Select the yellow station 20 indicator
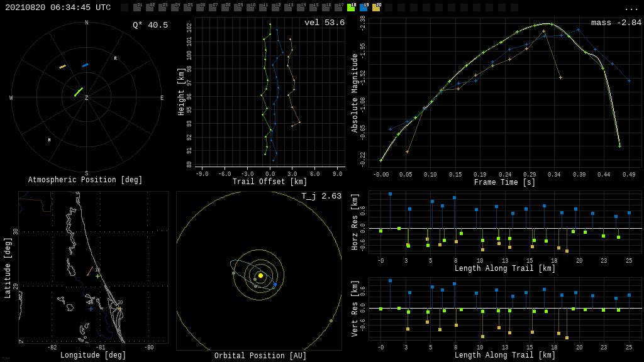The width and height of the screenshot is (644, 362). 376,8
